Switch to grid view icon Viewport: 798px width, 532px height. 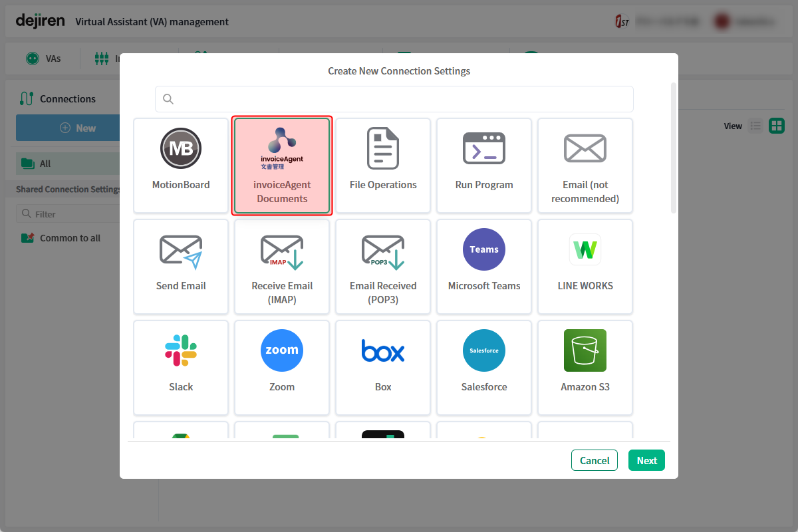[x=777, y=126]
